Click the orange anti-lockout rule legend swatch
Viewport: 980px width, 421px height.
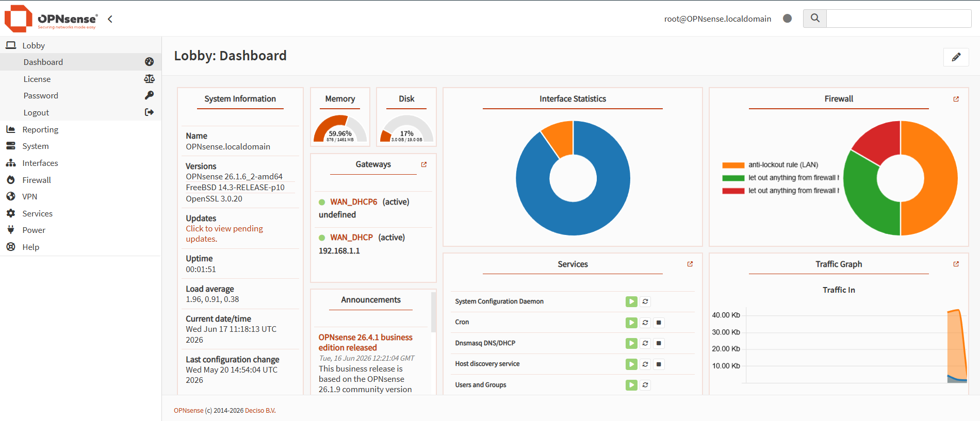tap(733, 165)
